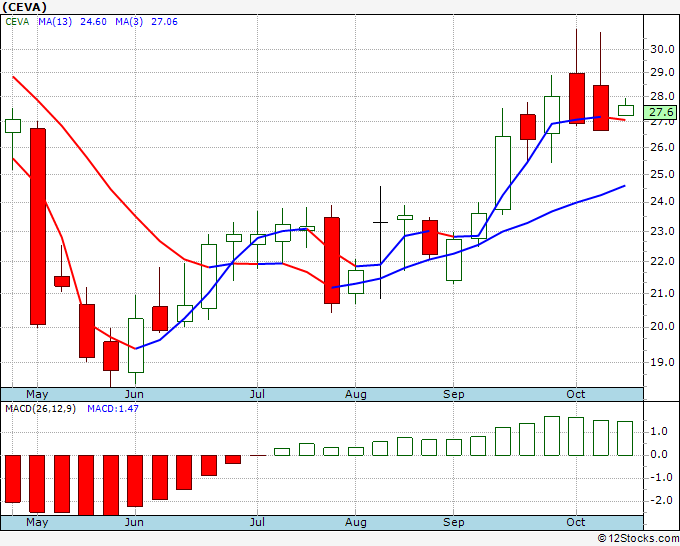Click the (CEVA) chart title
Viewport: 680px width, 546px height.
(24, 7)
